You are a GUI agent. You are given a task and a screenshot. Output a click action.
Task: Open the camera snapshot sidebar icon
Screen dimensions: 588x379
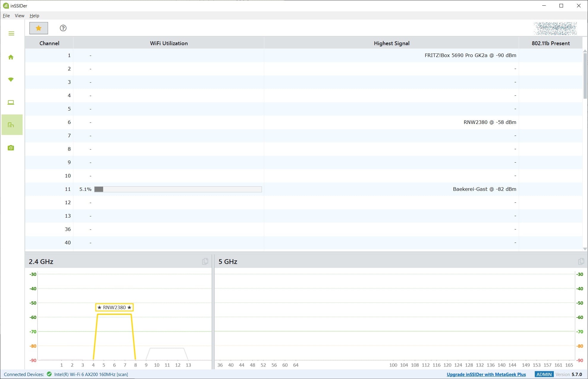tap(11, 148)
